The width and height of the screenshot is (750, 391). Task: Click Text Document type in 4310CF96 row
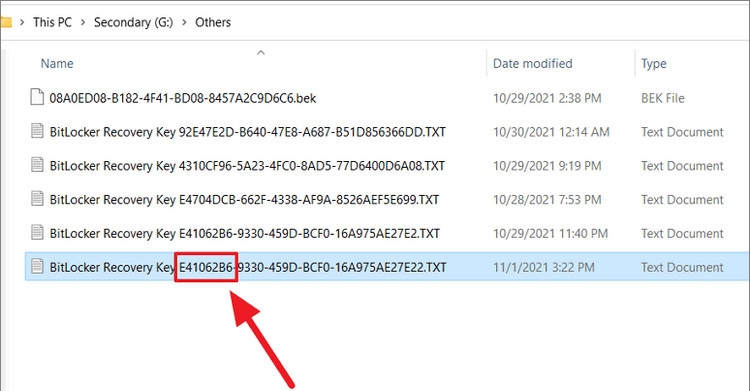pyautogui.click(x=683, y=166)
